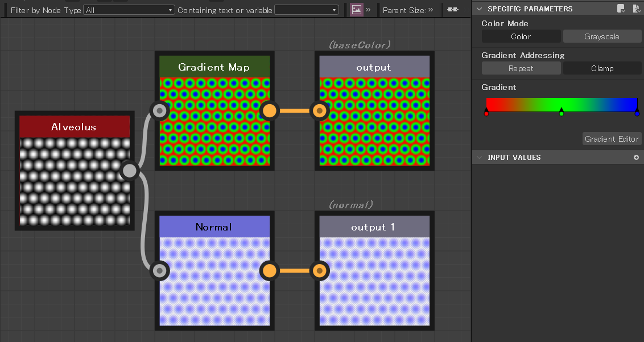Screen dimensions: 644x342
Task: Select the Gradient Map node
Action: (214, 110)
